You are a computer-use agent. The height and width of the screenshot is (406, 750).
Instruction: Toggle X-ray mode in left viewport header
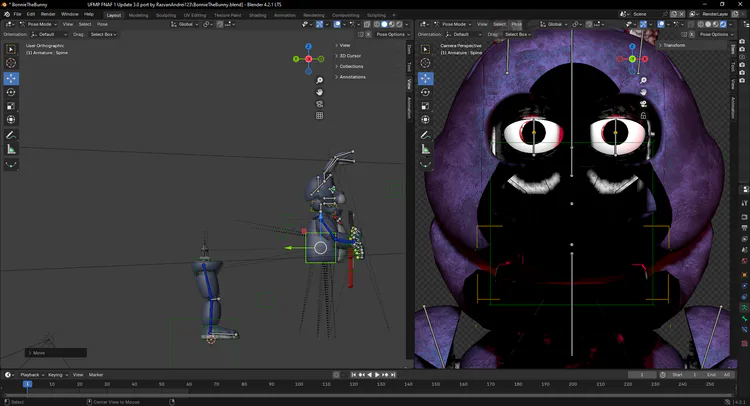coord(367,24)
